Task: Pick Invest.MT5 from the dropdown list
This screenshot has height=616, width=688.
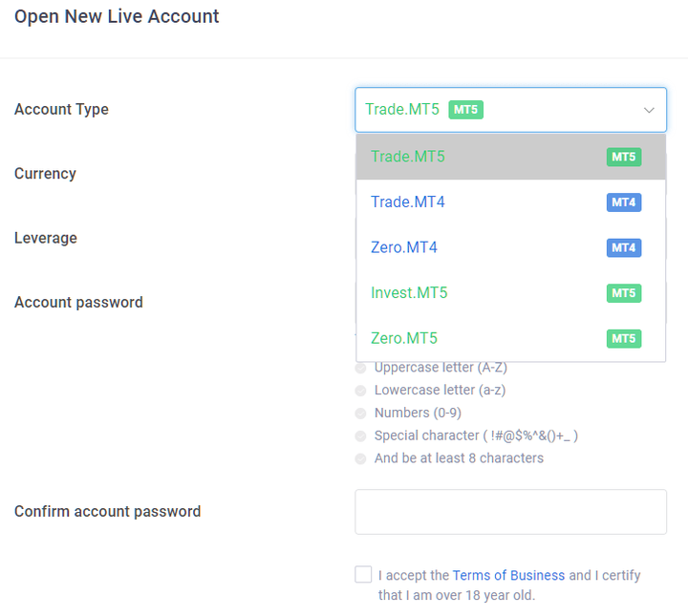Action: click(x=510, y=293)
